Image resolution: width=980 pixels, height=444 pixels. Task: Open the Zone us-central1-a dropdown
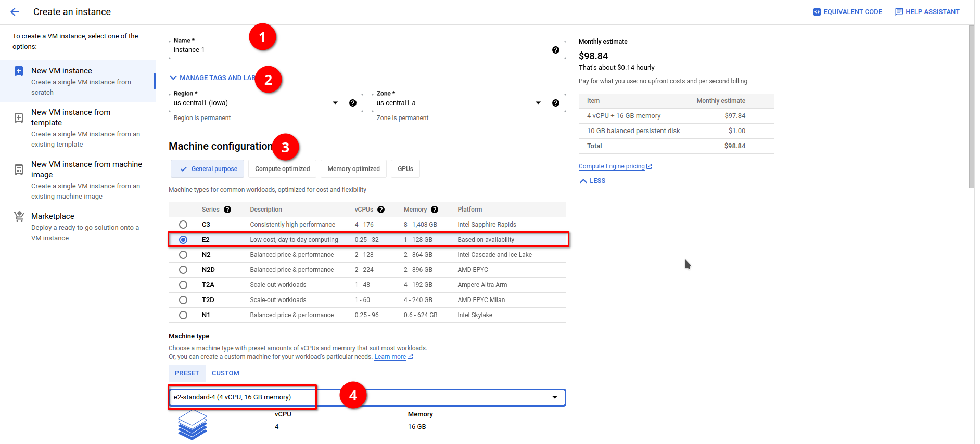pyautogui.click(x=538, y=103)
